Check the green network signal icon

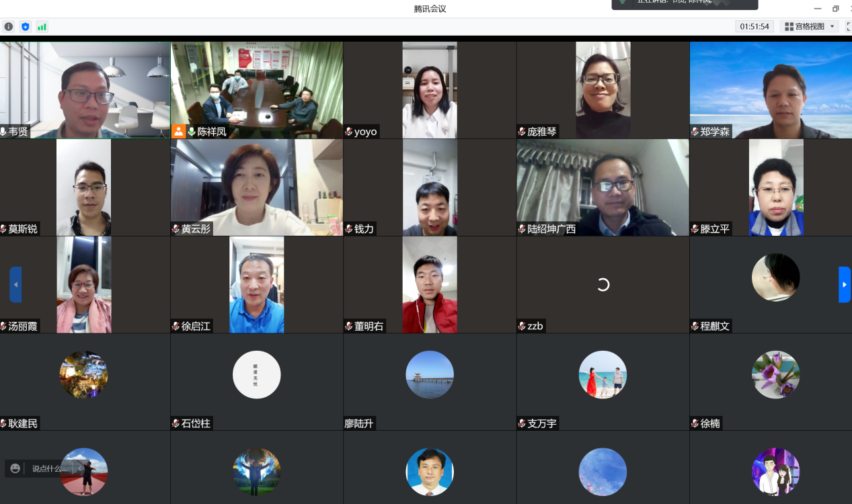[x=42, y=27]
